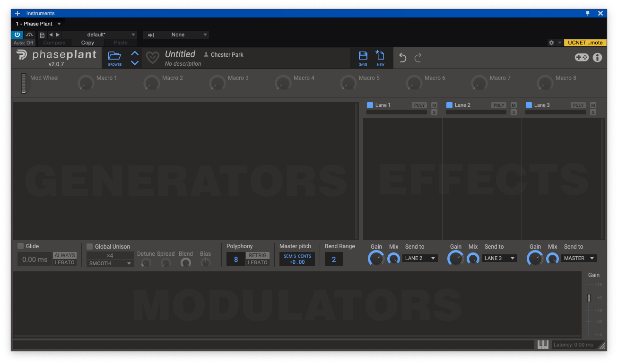Open the 1 - Phase Plant instrument dropdown
Viewport: 618px width, 364px height.
[x=38, y=24]
